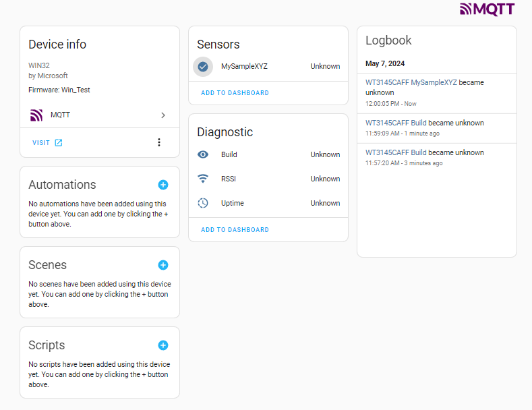The image size is (532, 410).
Task: Click ADD TO DASHBOARD under Sensors
Action: [235, 93]
